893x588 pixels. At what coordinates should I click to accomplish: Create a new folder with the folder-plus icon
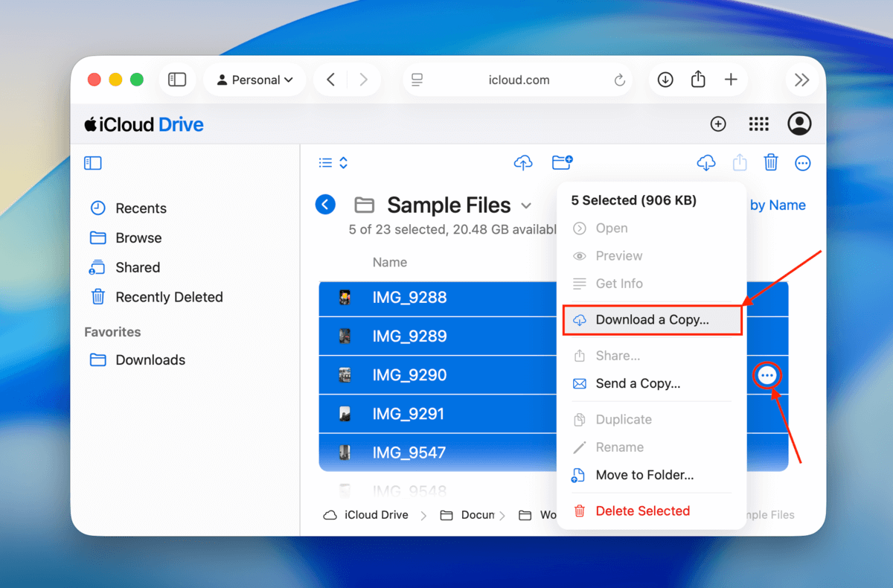coord(562,162)
